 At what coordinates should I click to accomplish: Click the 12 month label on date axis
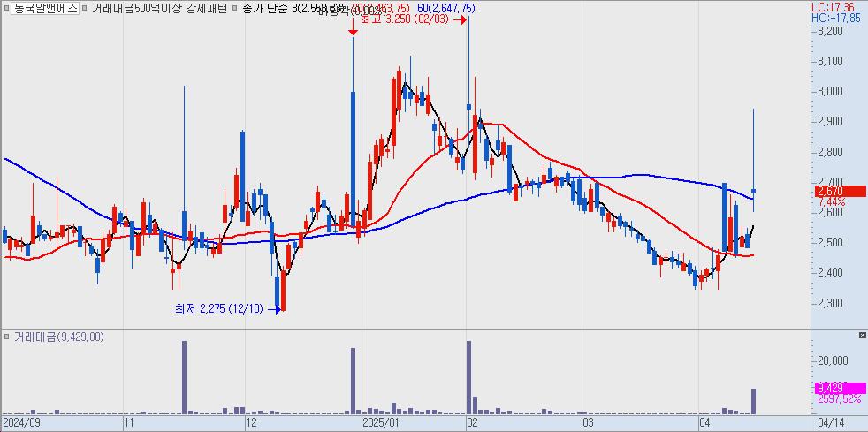[x=251, y=424]
